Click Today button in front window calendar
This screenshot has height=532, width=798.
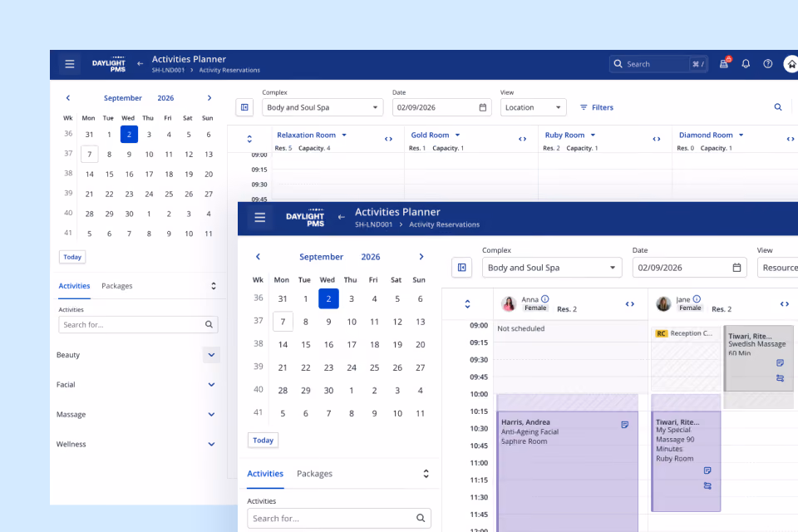click(264, 441)
